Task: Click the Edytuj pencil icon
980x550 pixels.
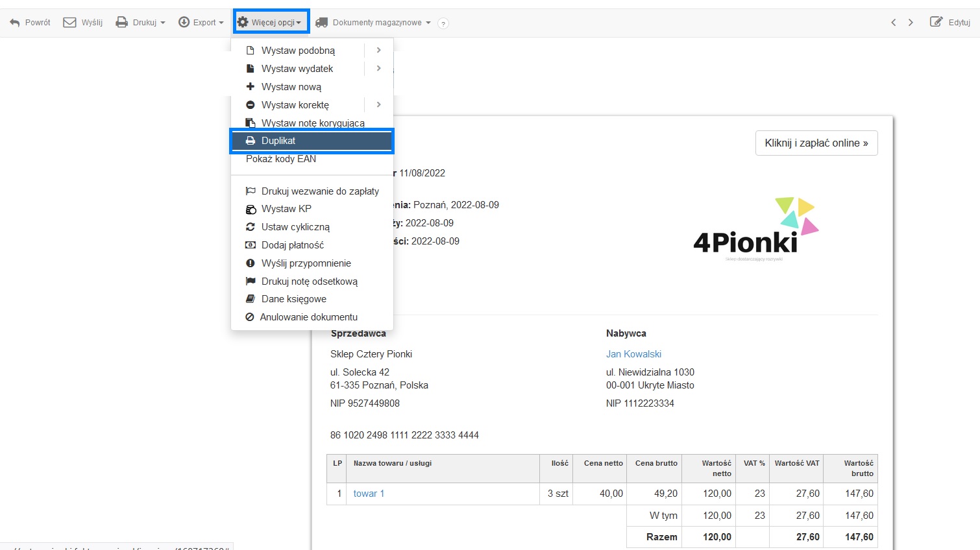Action: point(936,22)
